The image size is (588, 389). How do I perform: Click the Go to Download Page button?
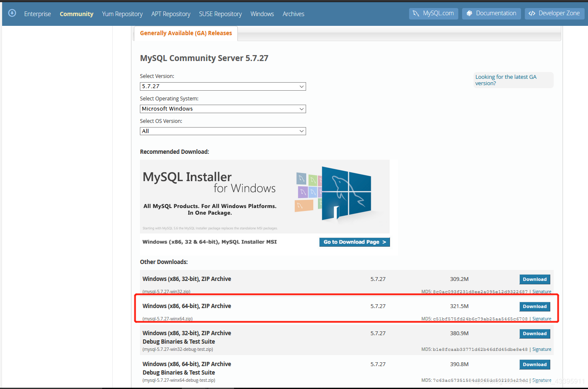[354, 242]
